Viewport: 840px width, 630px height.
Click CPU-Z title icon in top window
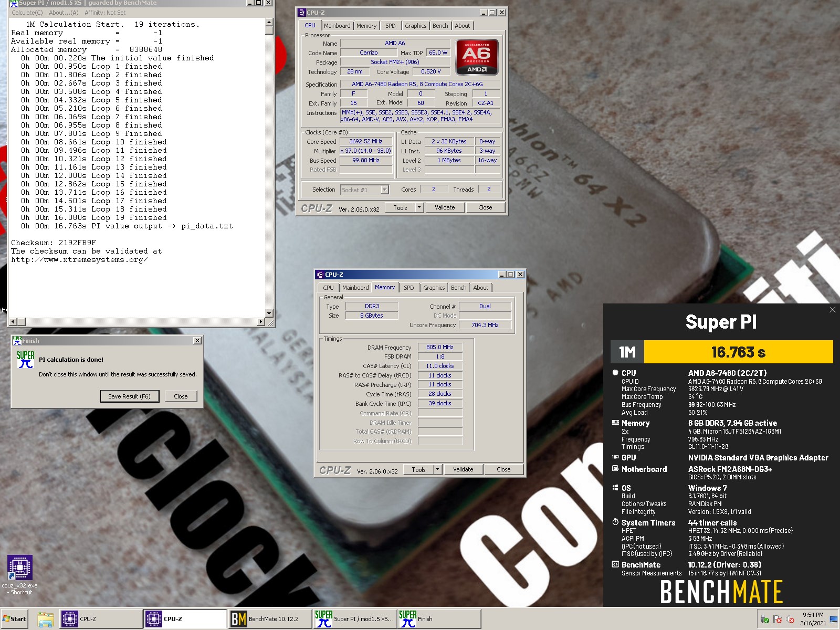(302, 13)
